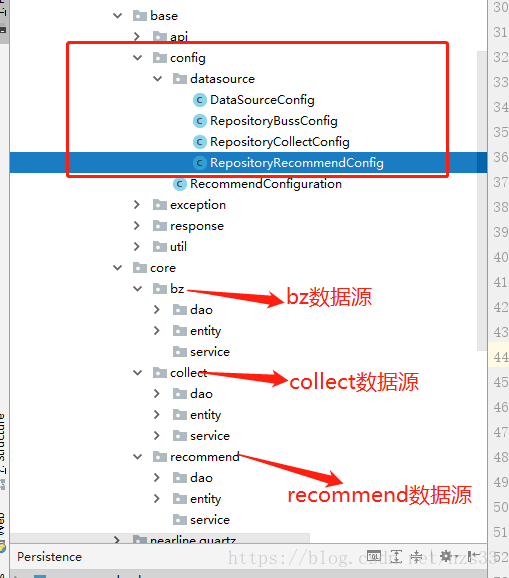
Task: Click the RepositoryCollectConfig class icon
Action: (199, 142)
